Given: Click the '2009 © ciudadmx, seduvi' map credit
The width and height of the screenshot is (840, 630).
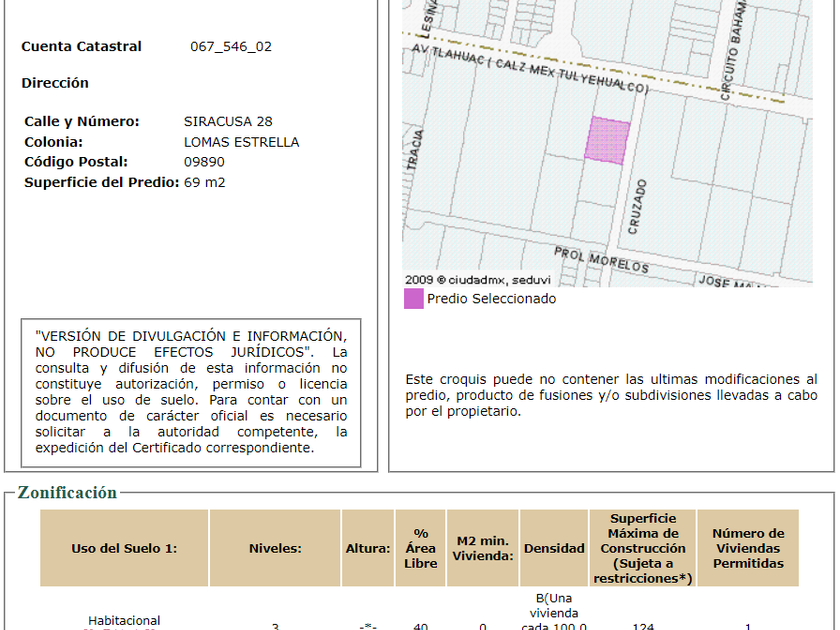Looking at the screenshot, I should [x=478, y=280].
